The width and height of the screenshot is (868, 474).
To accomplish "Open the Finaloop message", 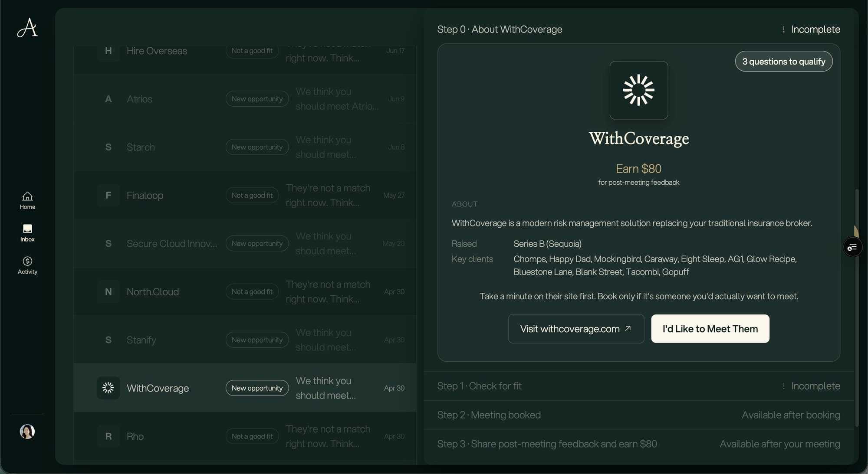I will [x=245, y=195].
